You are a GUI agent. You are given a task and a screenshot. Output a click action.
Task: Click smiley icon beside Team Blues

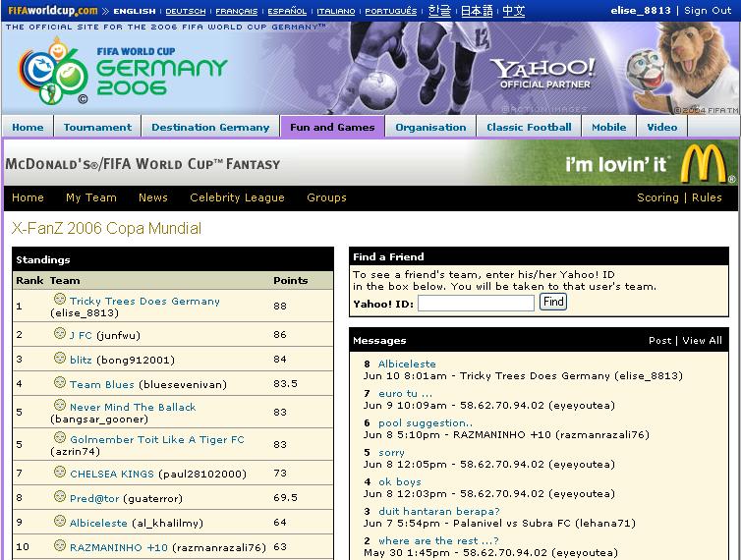(x=60, y=382)
